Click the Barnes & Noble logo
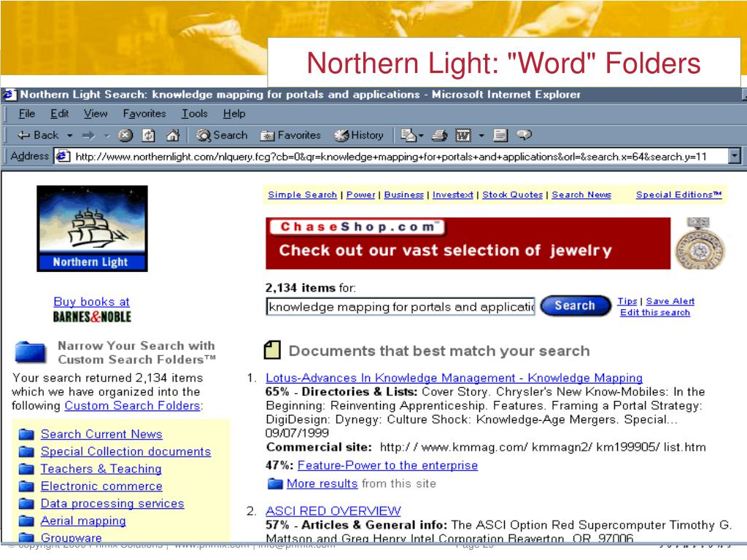Viewport: 747px width, 560px height. point(92,317)
